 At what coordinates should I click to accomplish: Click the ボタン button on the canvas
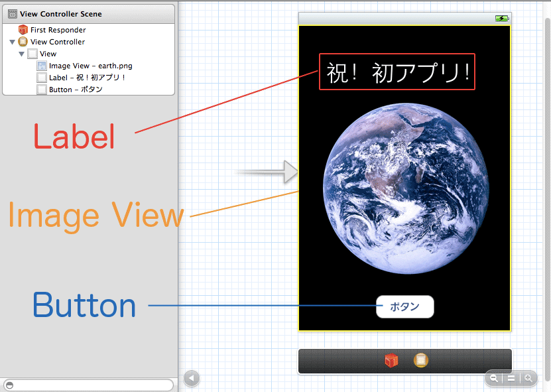coord(404,307)
